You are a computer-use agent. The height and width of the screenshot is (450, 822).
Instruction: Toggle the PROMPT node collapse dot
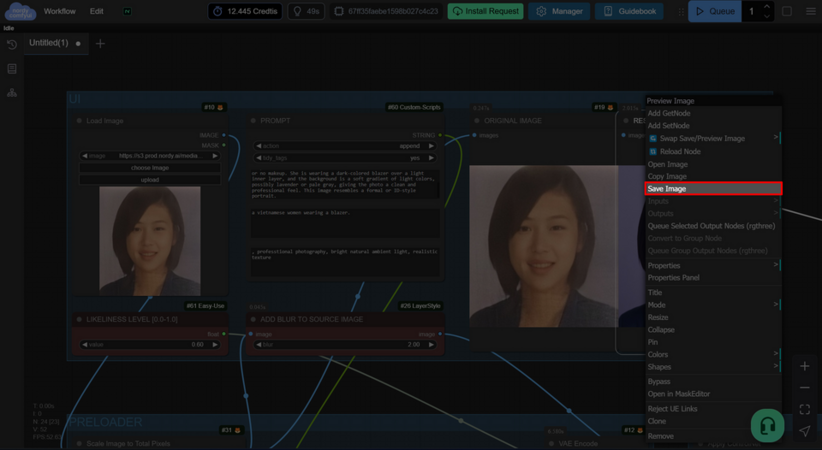253,121
